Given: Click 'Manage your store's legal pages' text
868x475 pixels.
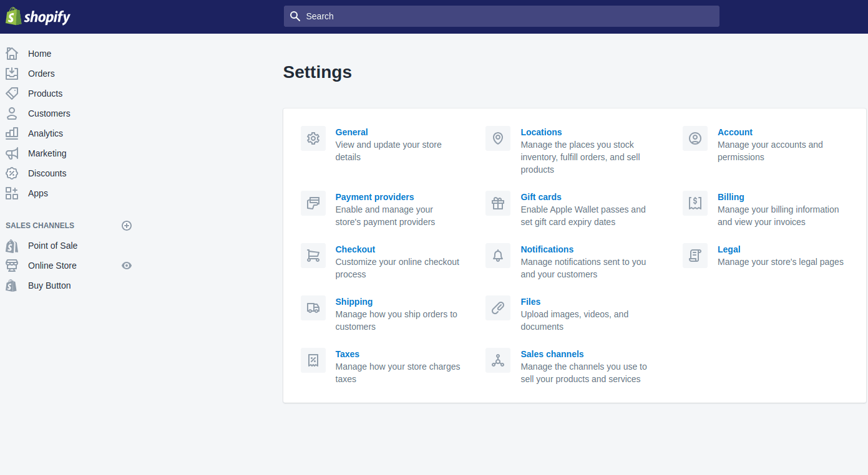Looking at the screenshot, I should pyautogui.click(x=781, y=262).
